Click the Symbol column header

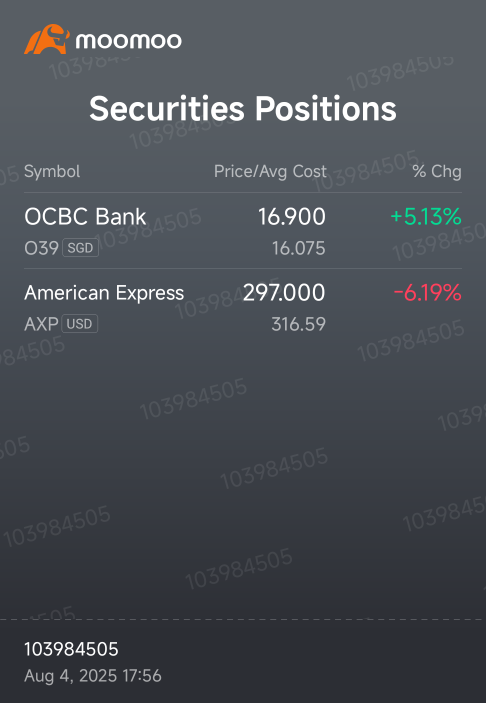[52, 171]
